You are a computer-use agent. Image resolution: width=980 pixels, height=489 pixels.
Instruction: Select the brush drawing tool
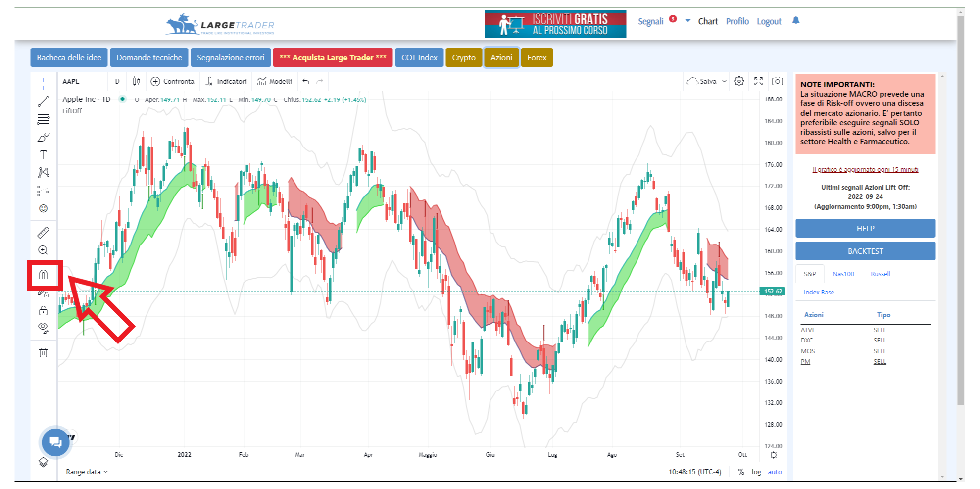coord(44,137)
